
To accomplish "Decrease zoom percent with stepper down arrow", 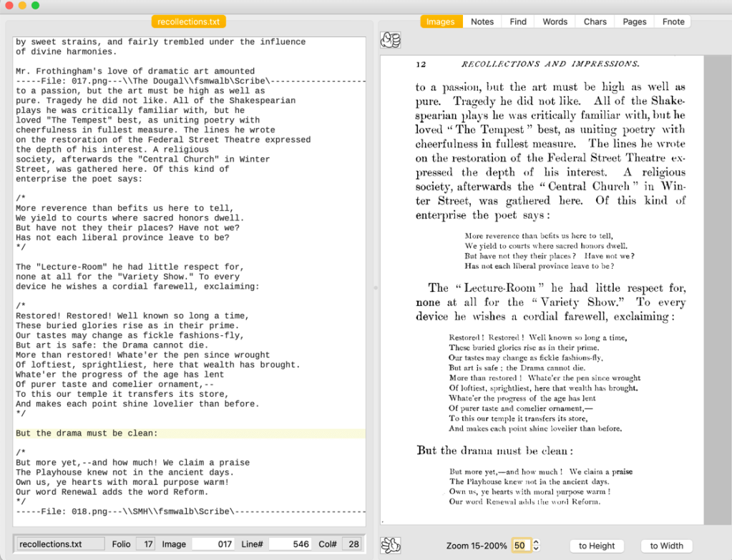I will point(537,549).
